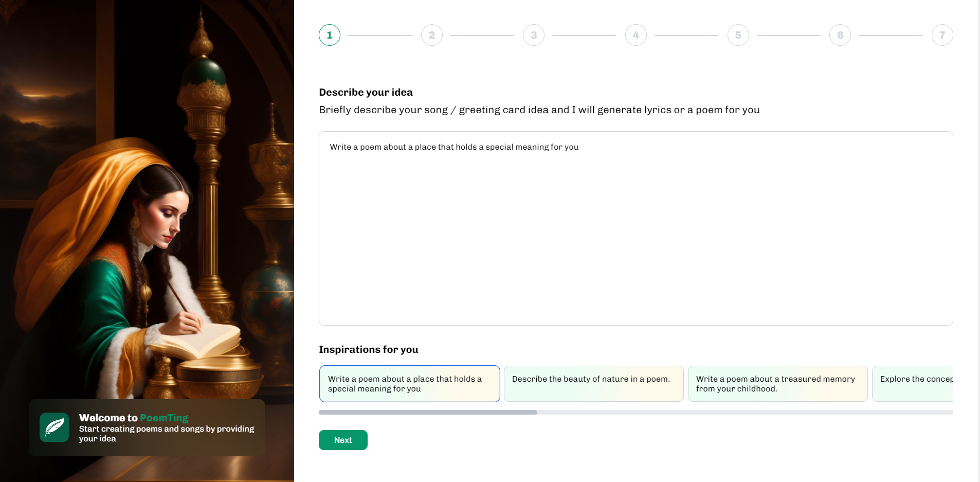The image size is (980, 482).
Task: Pick 'Describe the beauty of nature' inspiration
Action: (x=593, y=384)
